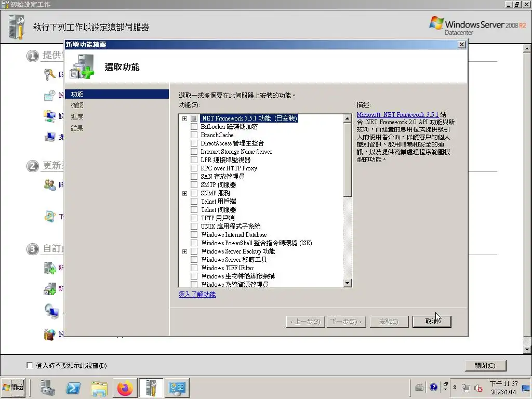Click the networked computers icon in background
Viewport: 532px width, 399px height.
[x=50, y=116]
